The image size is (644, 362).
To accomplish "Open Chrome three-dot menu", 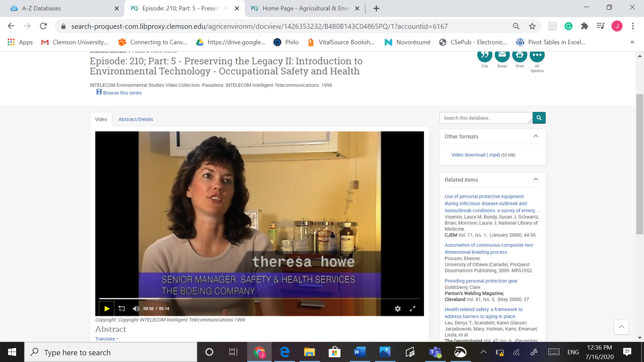I will (x=634, y=26).
